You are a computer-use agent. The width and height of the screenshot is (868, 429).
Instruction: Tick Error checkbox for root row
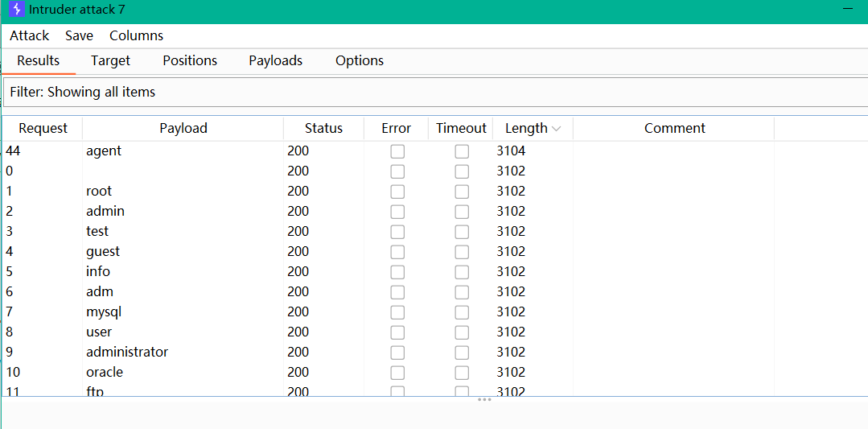pos(397,192)
